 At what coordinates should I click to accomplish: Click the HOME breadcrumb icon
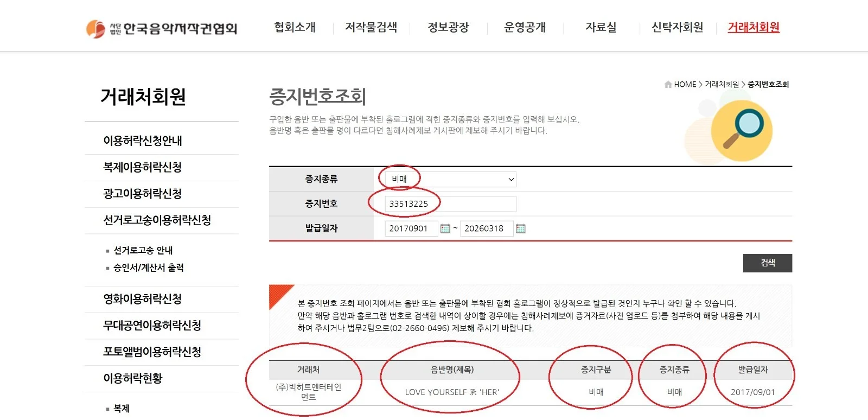point(668,85)
